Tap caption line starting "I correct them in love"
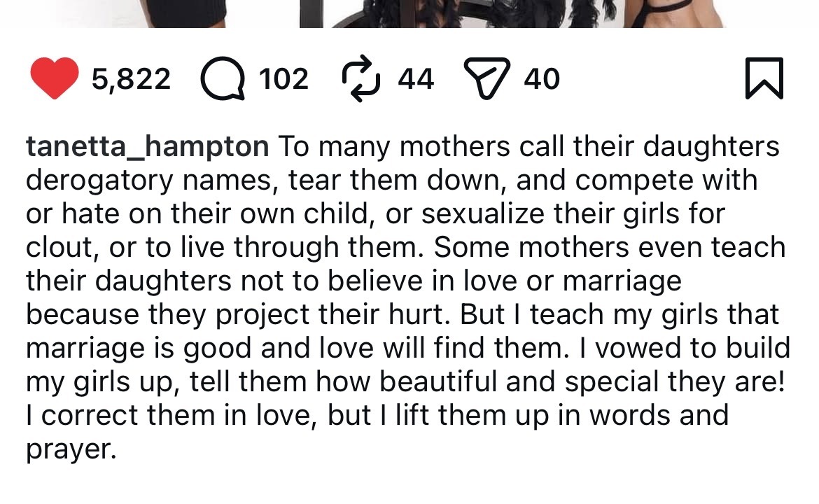The width and height of the screenshot is (819, 504). [175, 415]
